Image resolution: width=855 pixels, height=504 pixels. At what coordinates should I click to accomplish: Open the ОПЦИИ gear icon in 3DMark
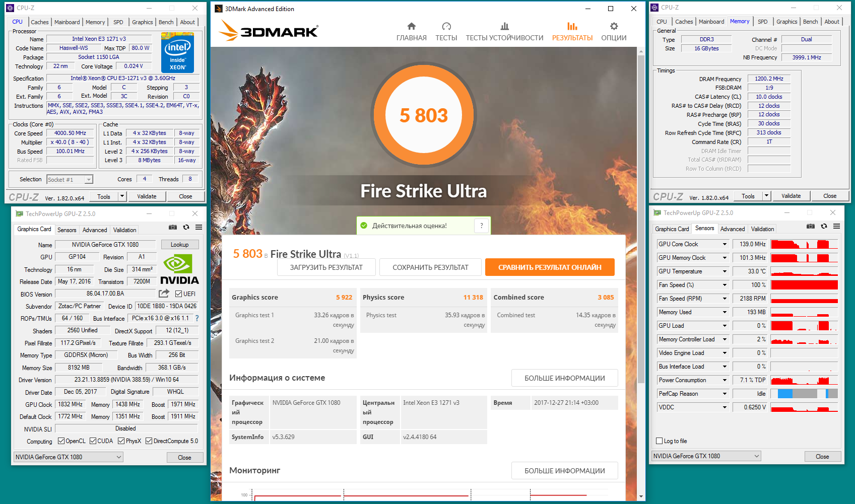point(614,26)
